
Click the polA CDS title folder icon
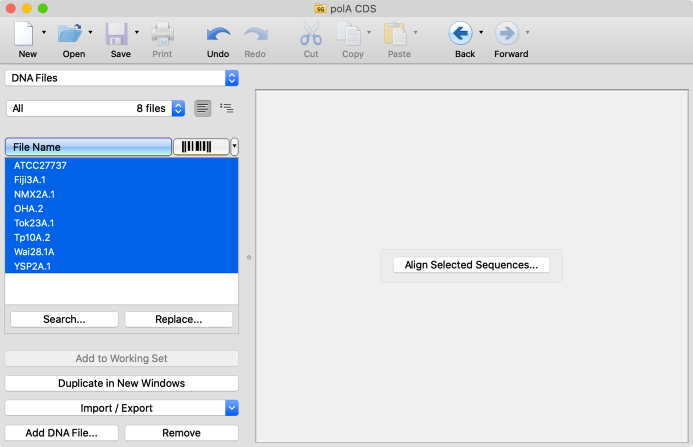[x=320, y=8]
